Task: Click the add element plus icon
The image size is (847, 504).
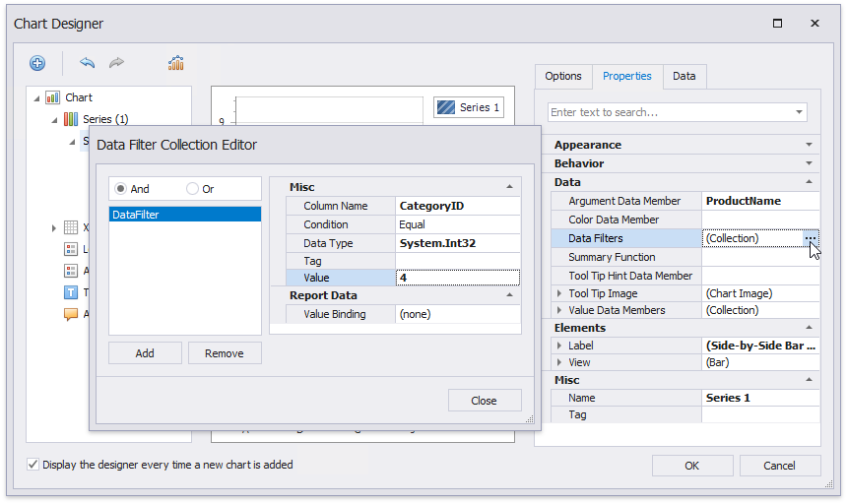Action: [37, 63]
